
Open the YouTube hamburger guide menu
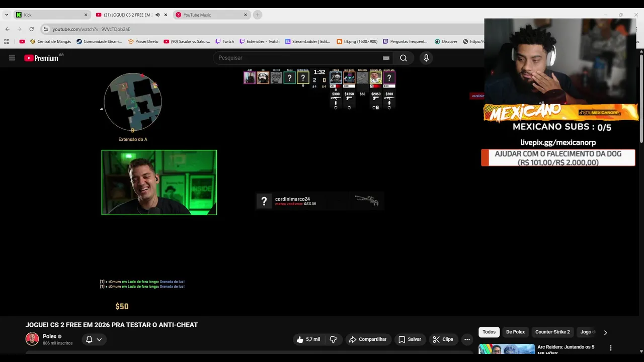(x=12, y=58)
